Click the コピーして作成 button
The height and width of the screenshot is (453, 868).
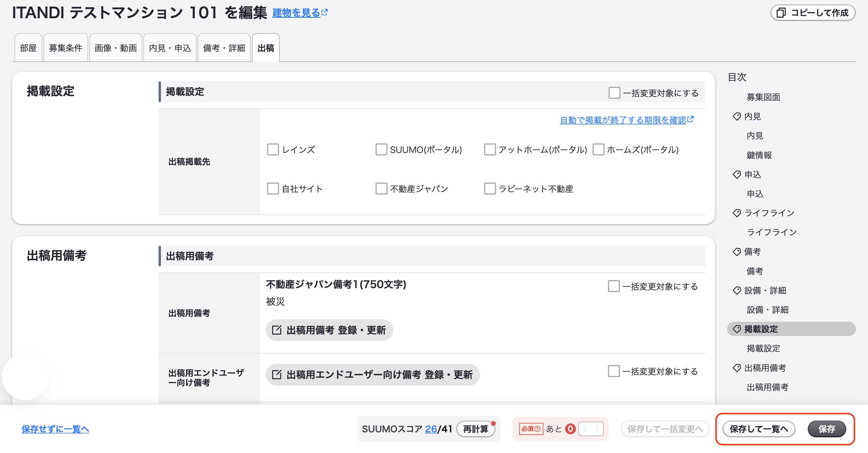pos(813,13)
